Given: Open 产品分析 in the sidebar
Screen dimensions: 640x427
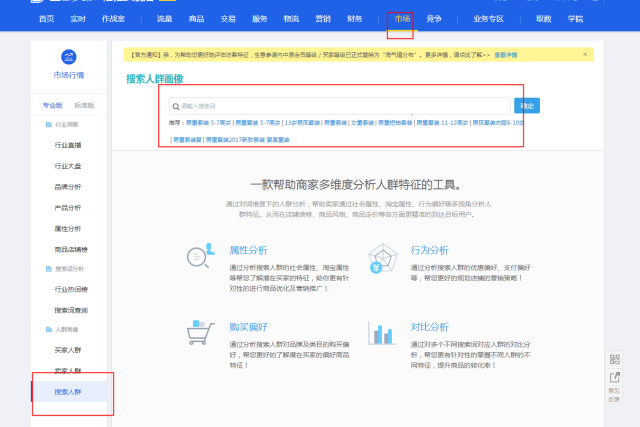Looking at the screenshot, I should click(68, 208).
